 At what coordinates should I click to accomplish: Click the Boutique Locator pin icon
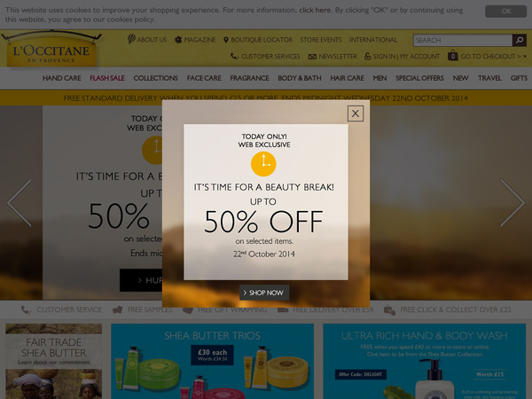click(x=226, y=40)
